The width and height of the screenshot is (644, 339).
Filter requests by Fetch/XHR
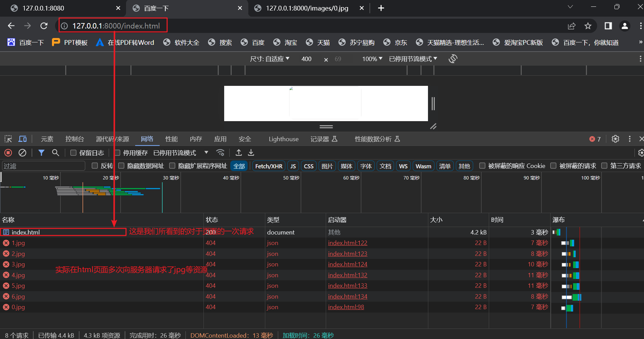coord(269,166)
